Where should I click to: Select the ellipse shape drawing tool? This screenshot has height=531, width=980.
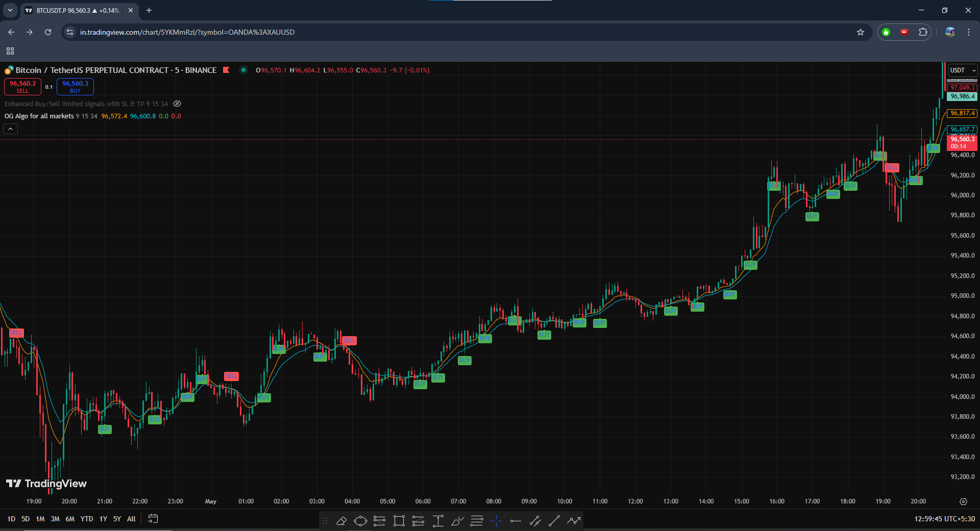click(x=360, y=521)
